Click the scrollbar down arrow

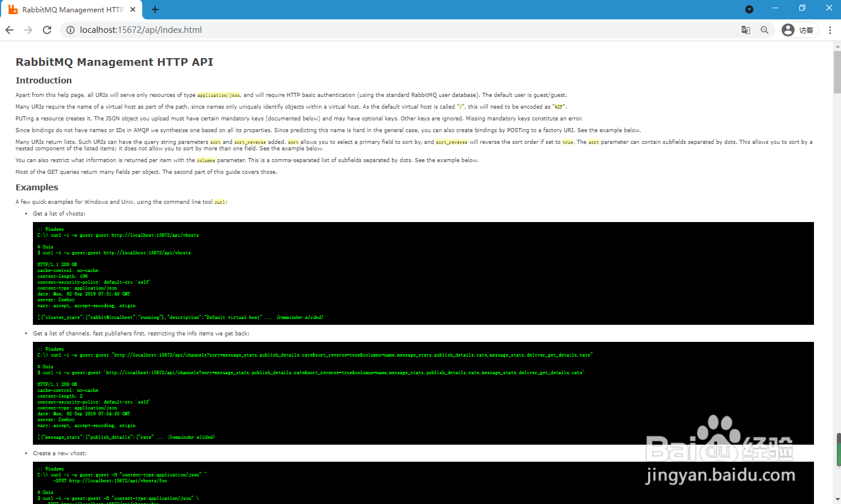[x=837, y=499]
